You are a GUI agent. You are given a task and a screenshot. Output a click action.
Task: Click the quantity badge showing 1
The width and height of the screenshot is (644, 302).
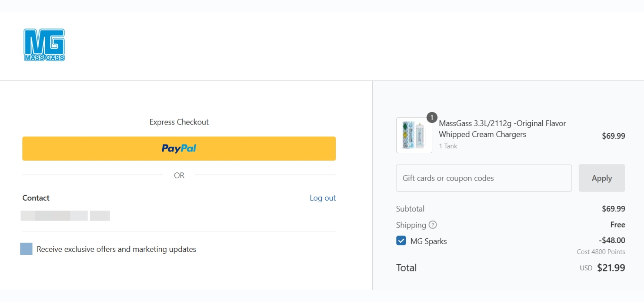pos(432,117)
